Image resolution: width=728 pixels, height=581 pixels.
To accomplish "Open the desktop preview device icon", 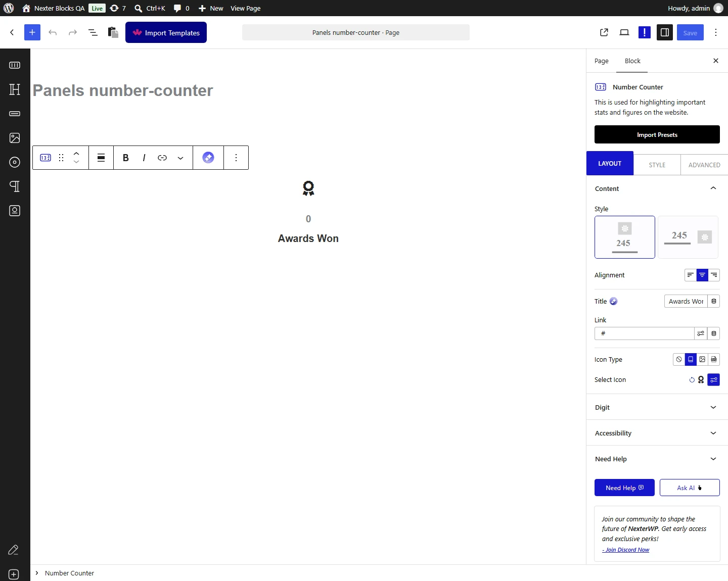I will coord(624,32).
